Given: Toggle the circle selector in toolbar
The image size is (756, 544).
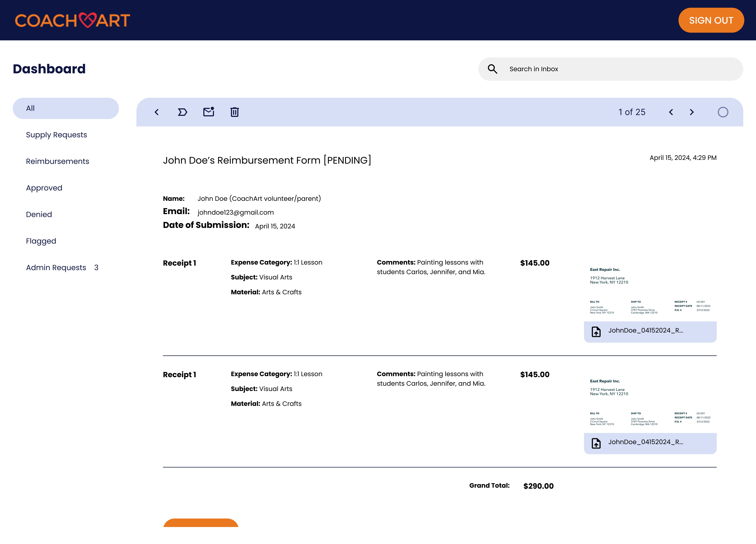Looking at the screenshot, I should point(723,112).
